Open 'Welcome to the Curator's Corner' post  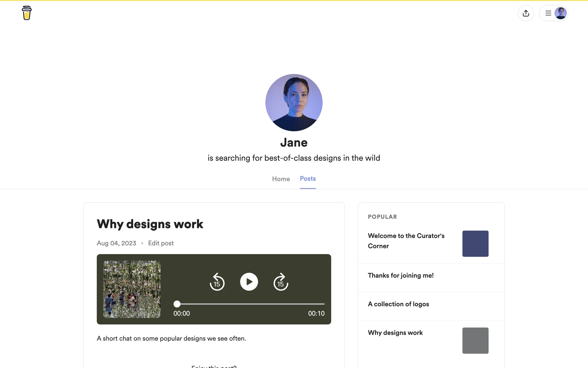(406, 241)
